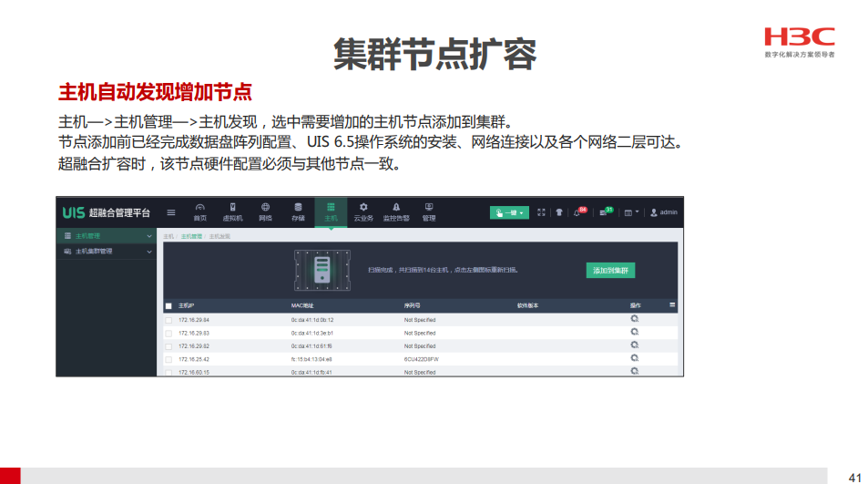868x484 pixels.
Task: Click the 序列号 column header
Action: (x=412, y=305)
